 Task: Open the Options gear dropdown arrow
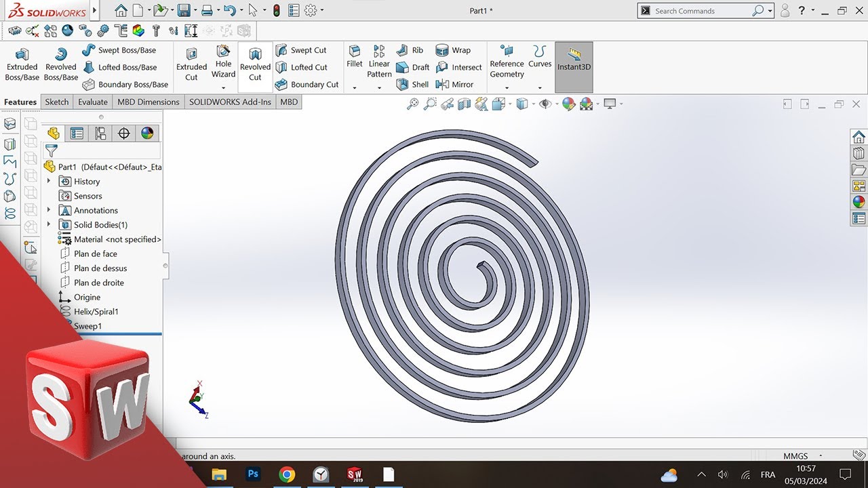click(321, 11)
